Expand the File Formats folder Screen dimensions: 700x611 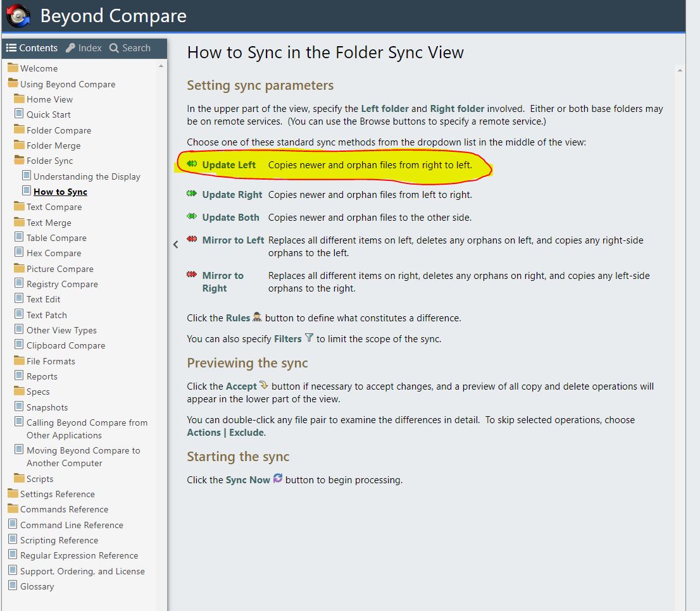coord(45,361)
